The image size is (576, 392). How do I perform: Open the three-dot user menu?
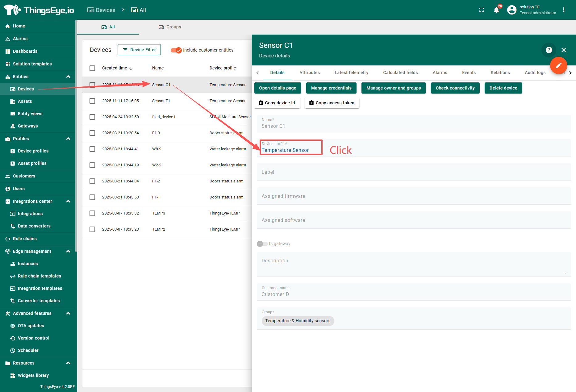pos(563,10)
